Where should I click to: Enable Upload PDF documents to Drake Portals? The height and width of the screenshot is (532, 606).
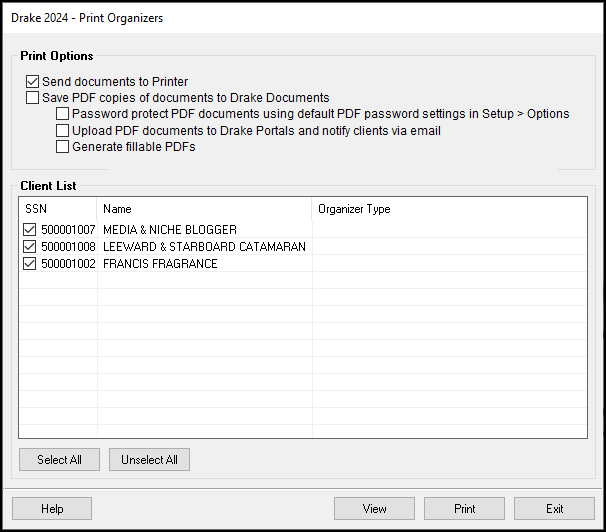click(x=62, y=131)
